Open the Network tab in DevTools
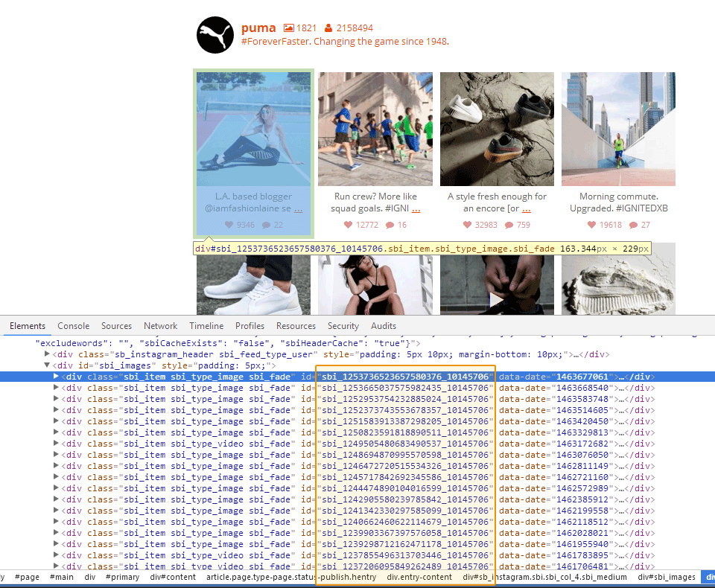715x588 pixels. click(160, 326)
